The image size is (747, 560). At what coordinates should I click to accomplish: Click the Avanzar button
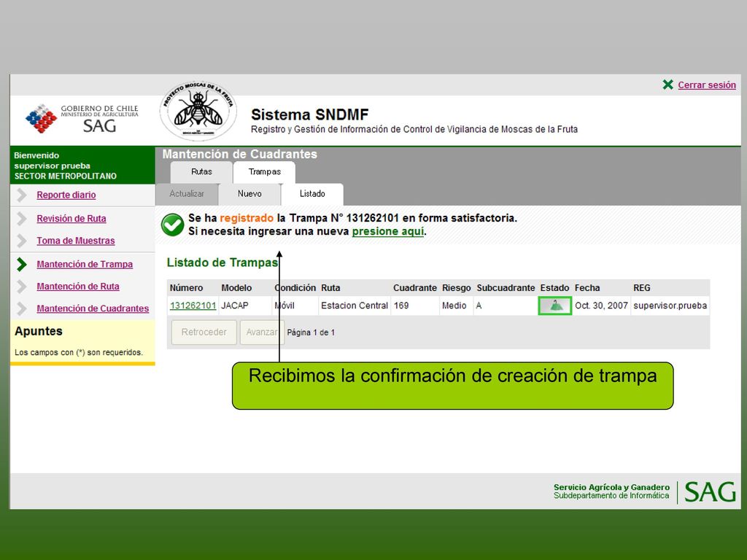(x=262, y=332)
